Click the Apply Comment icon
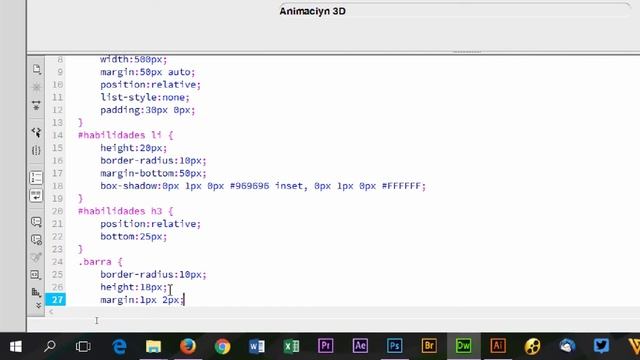 [36, 222]
